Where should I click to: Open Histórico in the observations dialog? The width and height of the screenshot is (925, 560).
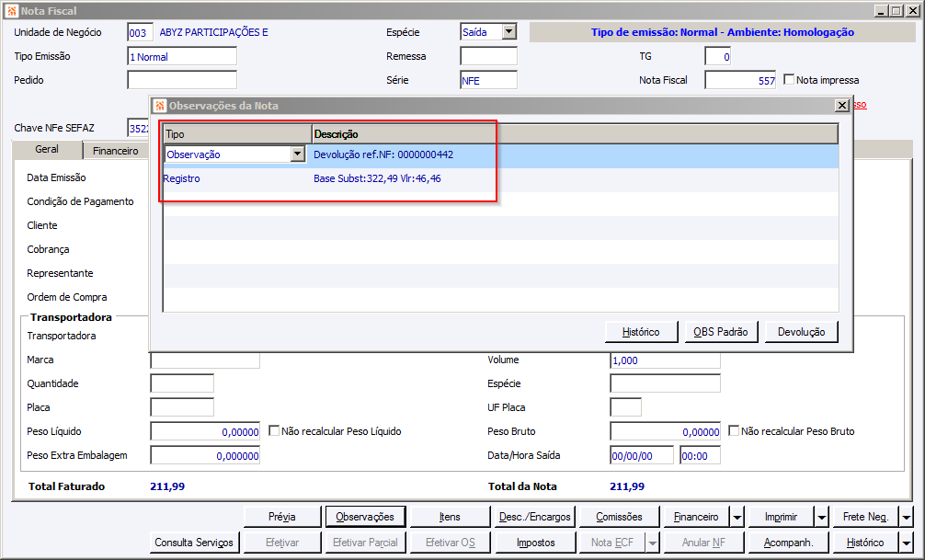(x=641, y=332)
